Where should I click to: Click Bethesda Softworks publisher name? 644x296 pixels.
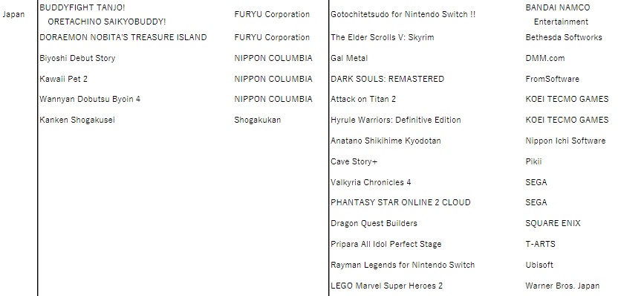(564, 37)
